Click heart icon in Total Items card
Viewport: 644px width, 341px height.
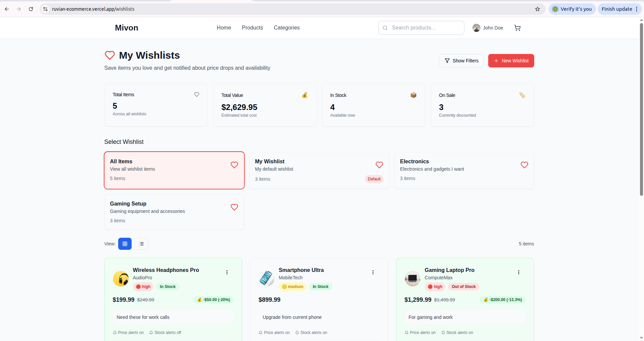(197, 95)
